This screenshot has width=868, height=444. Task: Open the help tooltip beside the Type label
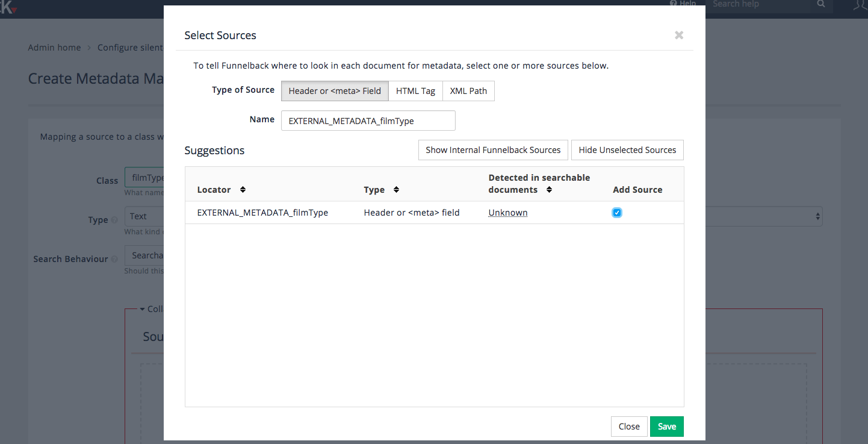click(x=116, y=220)
